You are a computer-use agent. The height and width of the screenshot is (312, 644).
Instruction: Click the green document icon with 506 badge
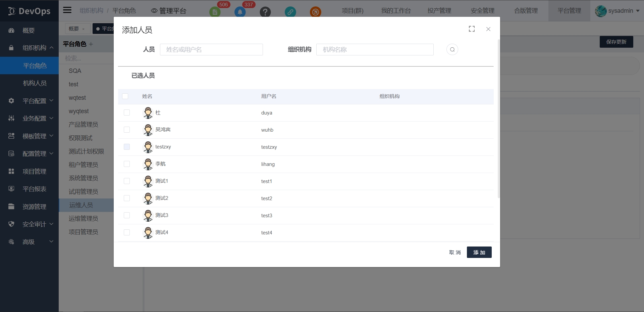coord(215,12)
